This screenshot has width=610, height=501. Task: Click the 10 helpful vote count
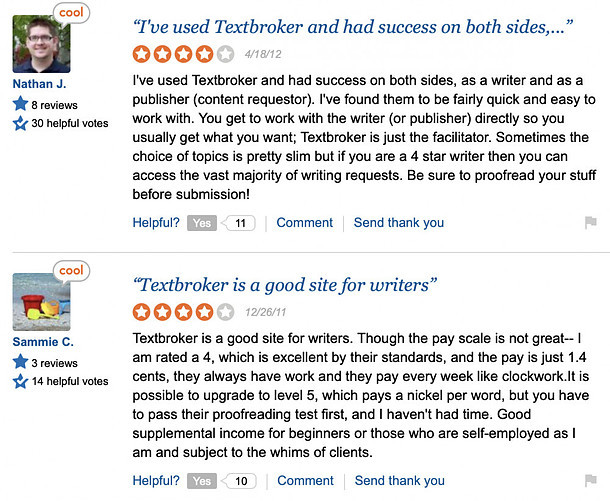pyautogui.click(x=239, y=481)
